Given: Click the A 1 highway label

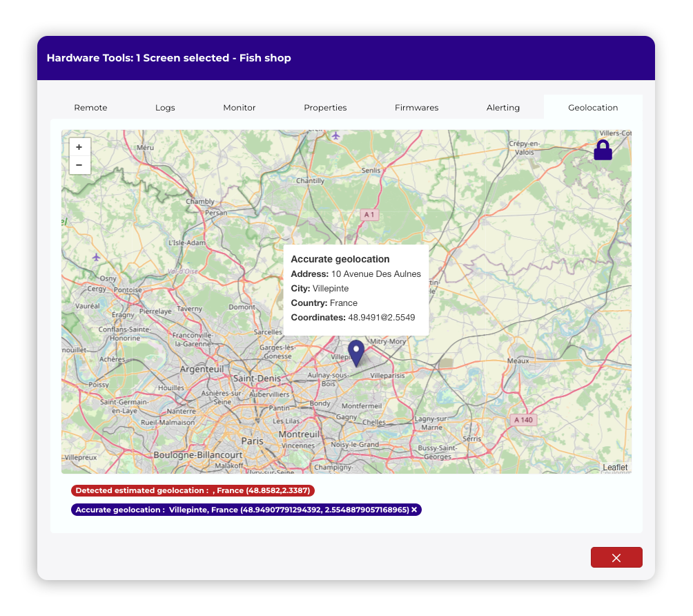Looking at the screenshot, I should pos(370,215).
